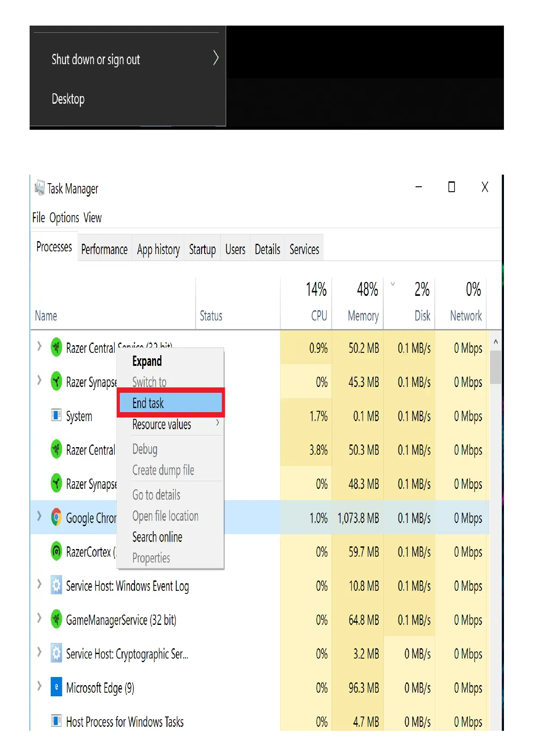
Task: Click the Microsoft Edge process icon
Action: pyautogui.click(x=56, y=687)
